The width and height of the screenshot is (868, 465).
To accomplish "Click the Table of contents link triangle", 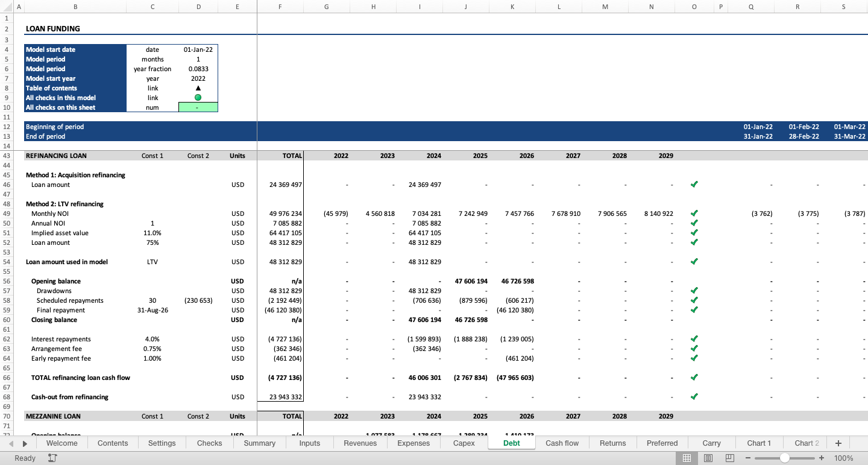I will (x=198, y=87).
